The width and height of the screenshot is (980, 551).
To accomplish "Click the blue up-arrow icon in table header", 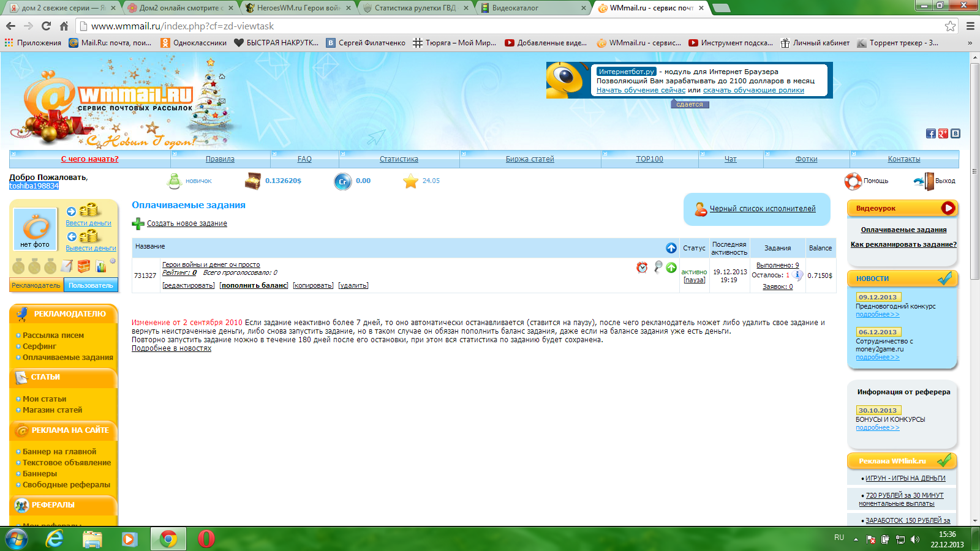I will click(671, 248).
